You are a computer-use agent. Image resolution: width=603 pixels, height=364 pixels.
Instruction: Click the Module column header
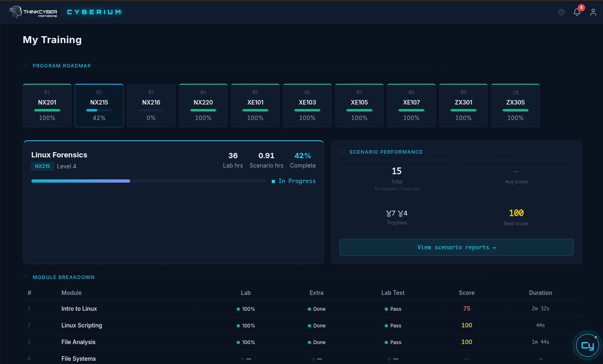(x=72, y=293)
